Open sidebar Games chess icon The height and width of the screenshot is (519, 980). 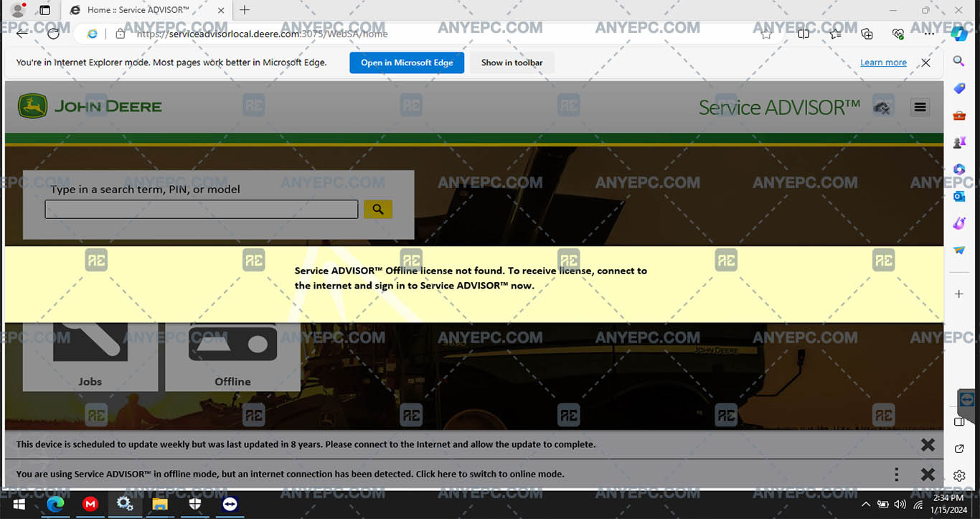959,143
